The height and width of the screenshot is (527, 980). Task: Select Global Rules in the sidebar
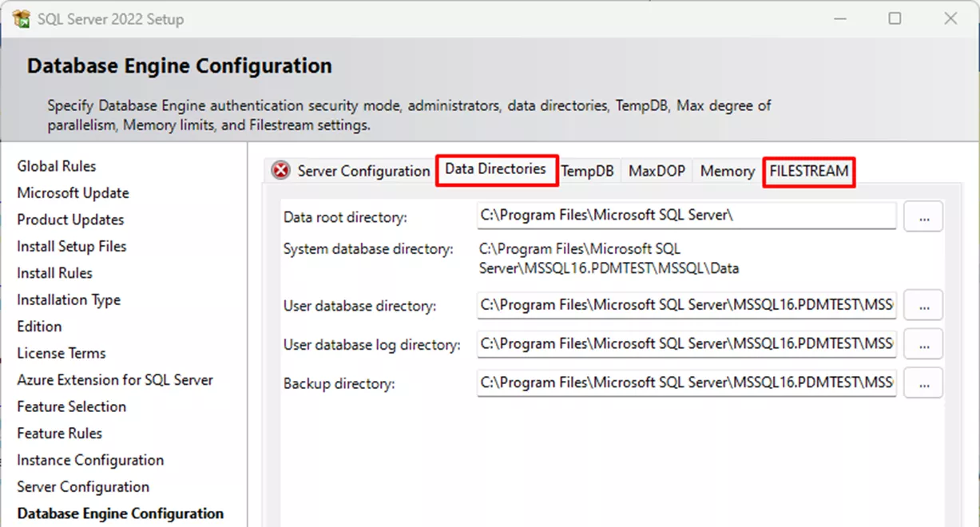point(57,166)
